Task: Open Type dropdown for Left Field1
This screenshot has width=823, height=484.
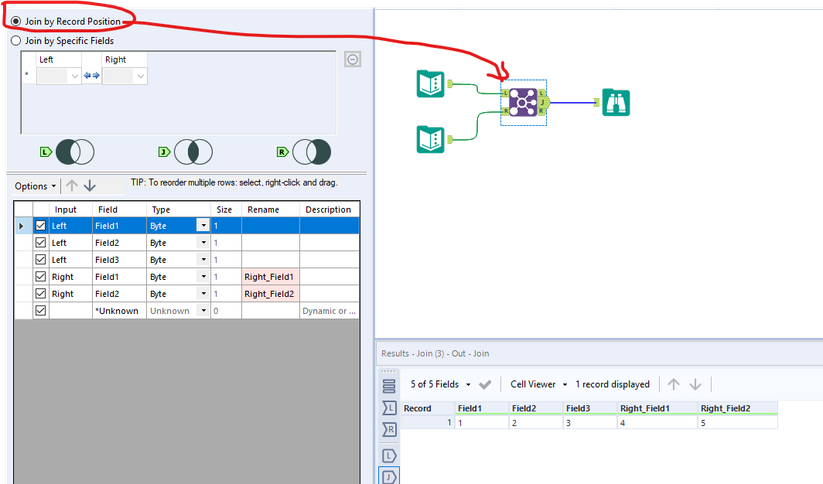Action: [x=203, y=226]
